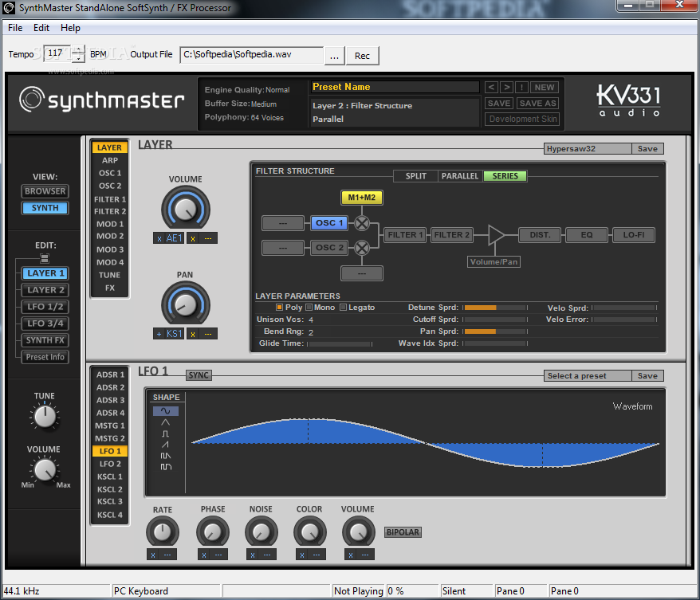The height and width of the screenshot is (600, 700).
Task: Adjust the Pan Sprd slider
Action: click(x=495, y=331)
